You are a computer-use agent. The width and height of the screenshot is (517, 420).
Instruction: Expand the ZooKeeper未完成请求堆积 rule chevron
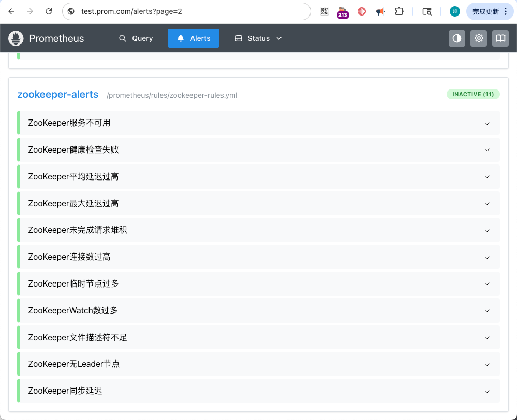487,231
